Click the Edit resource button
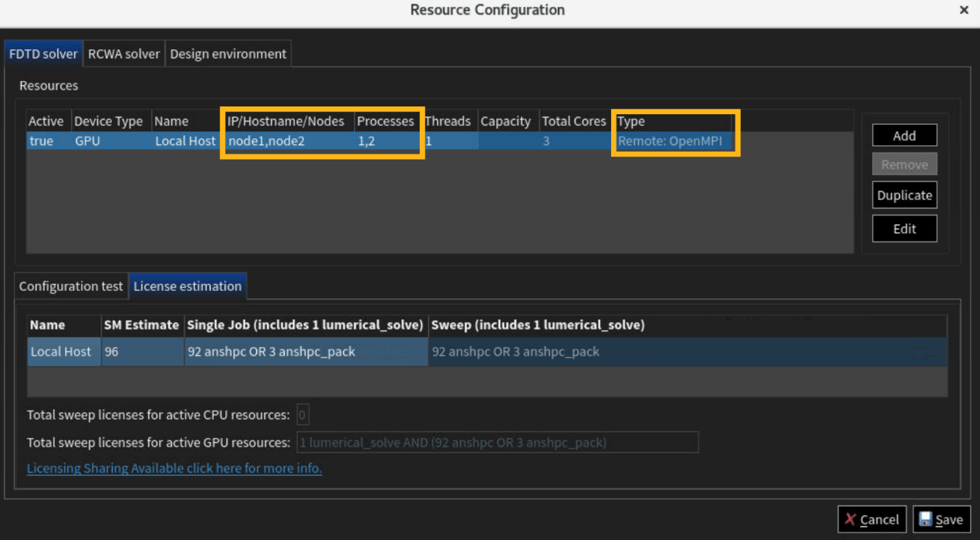The width and height of the screenshot is (980, 540). pyautogui.click(x=904, y=228)
